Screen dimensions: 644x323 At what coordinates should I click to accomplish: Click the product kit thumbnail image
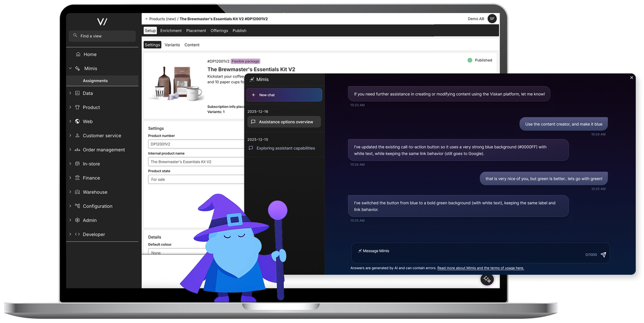(175, 83)
